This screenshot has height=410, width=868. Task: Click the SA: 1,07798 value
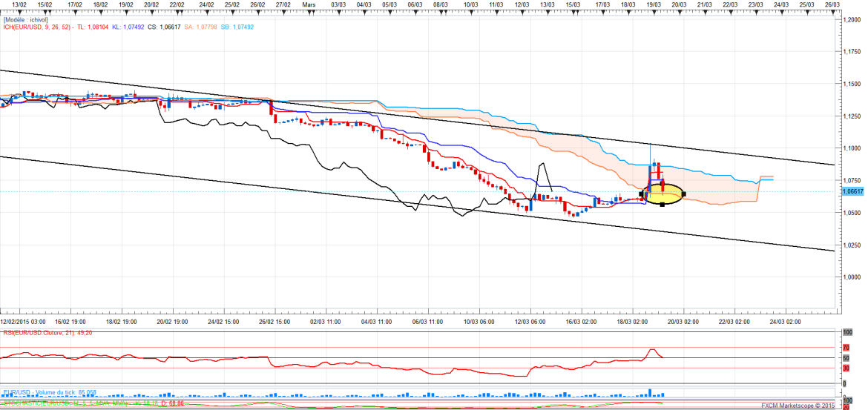pyautogui.click(x=202, y=27)
